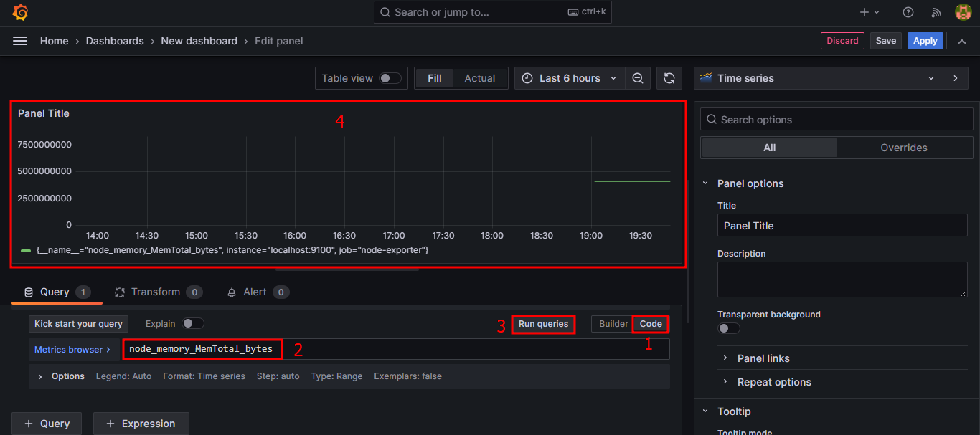Apply the panel changes
980x435 pixels.
tap(925, 41)
